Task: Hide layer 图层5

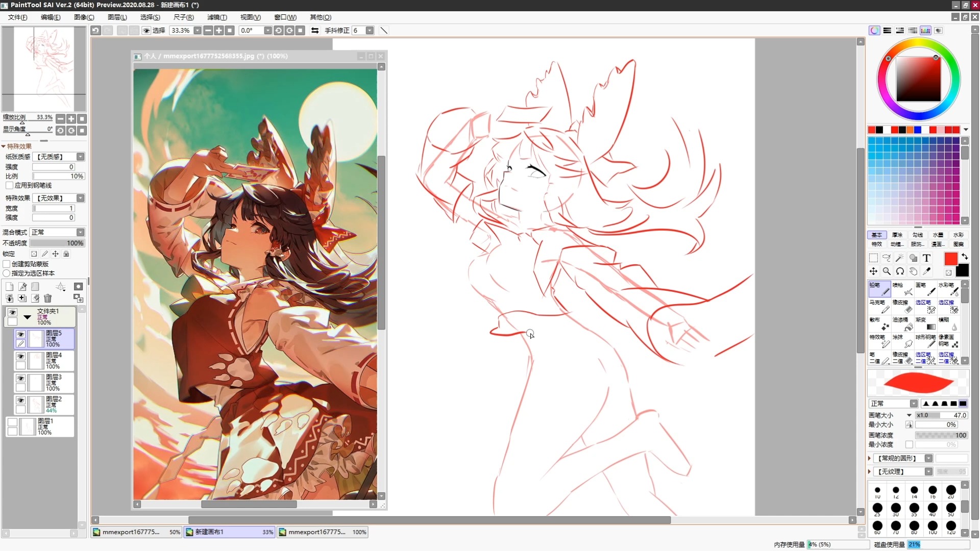Action: coord(20,334)
